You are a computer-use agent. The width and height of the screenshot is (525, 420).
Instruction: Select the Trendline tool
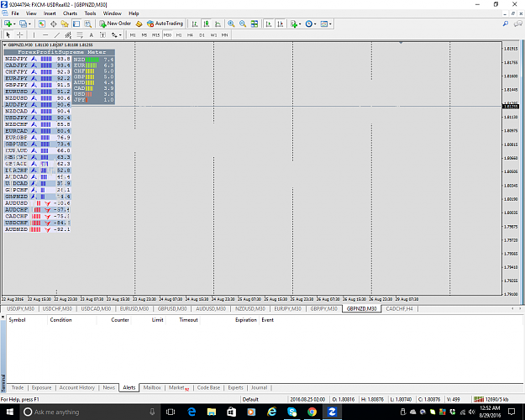pyautogui.click(x=57, y=34)
